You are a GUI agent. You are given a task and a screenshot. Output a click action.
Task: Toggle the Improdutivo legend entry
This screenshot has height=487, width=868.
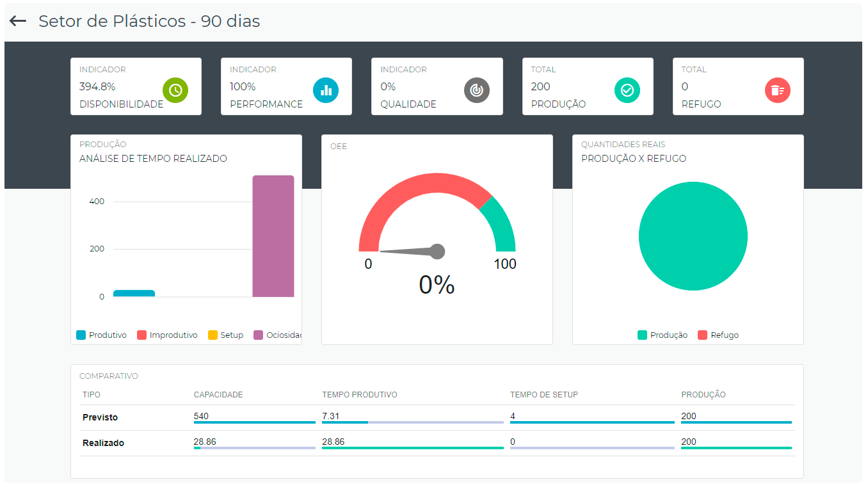[167, 335]
